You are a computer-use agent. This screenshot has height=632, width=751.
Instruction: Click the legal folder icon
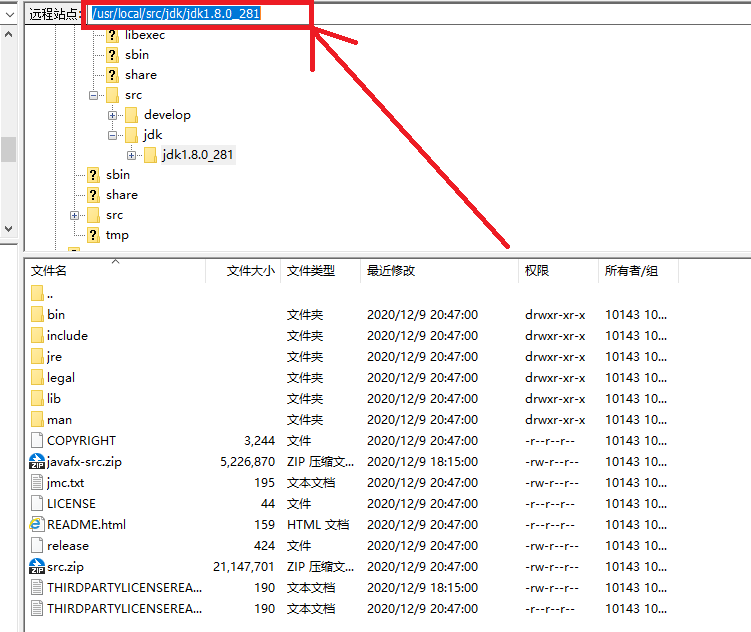tap(37, 377)
